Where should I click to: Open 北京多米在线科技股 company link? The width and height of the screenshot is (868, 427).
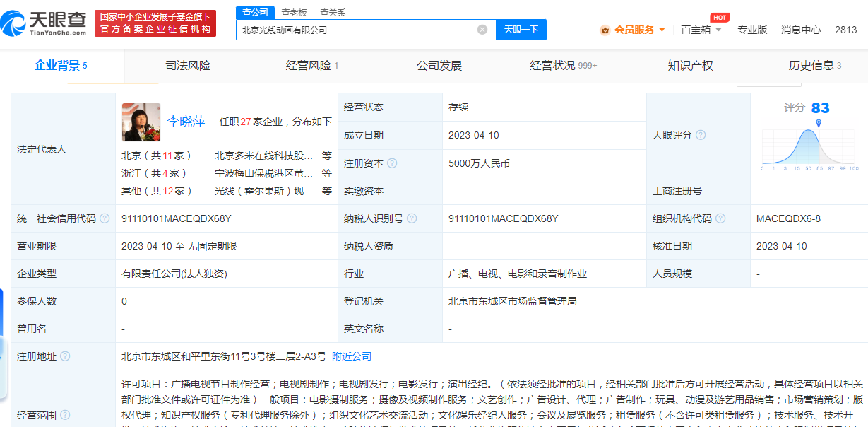[x=263, y=156]
